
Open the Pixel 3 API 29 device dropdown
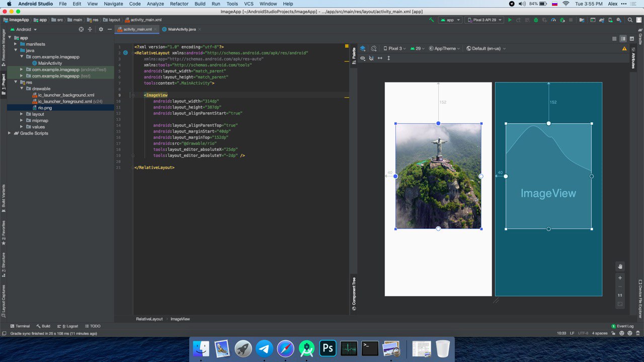point(484,20)
